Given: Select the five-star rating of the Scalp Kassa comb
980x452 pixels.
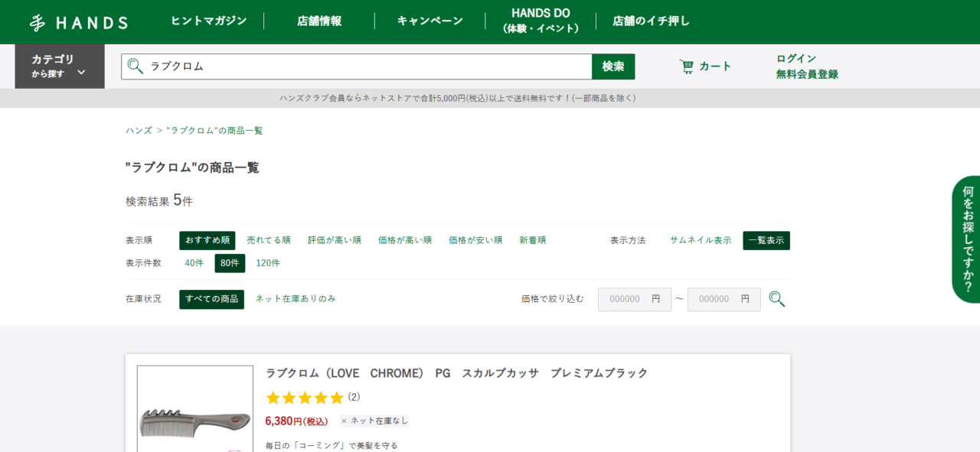Looking at the screenshot, I should pyautogui.click(x=305, y=398).
